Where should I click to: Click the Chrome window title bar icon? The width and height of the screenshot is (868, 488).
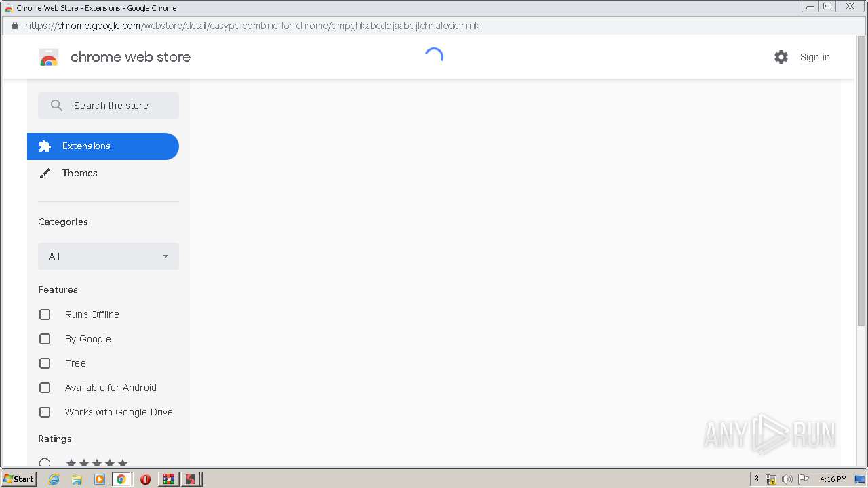coord(9,8)
